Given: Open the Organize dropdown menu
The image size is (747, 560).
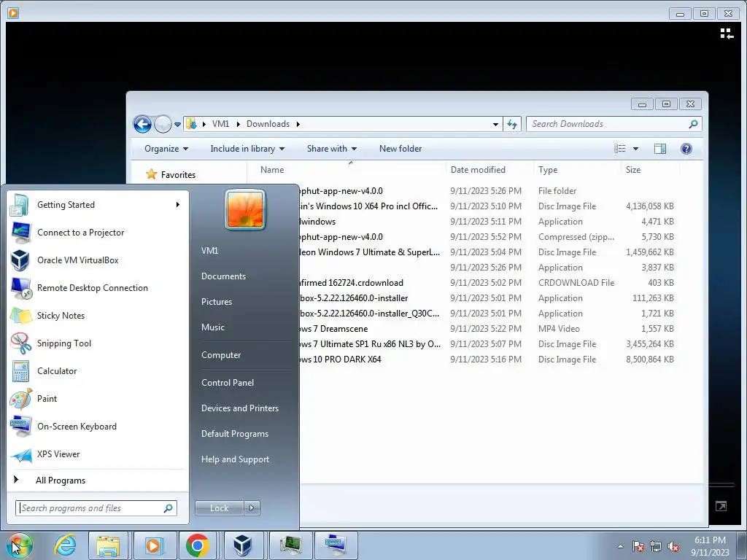Looking at the screenshot, I should [x=166, y=149].
